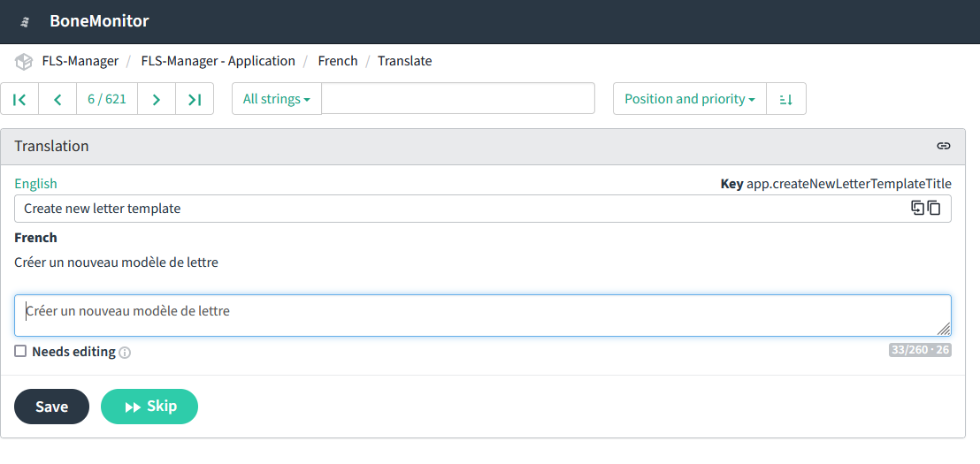Copy source text to the clipboard
Viewport: 980px width, 464px height.
point(934,208)
